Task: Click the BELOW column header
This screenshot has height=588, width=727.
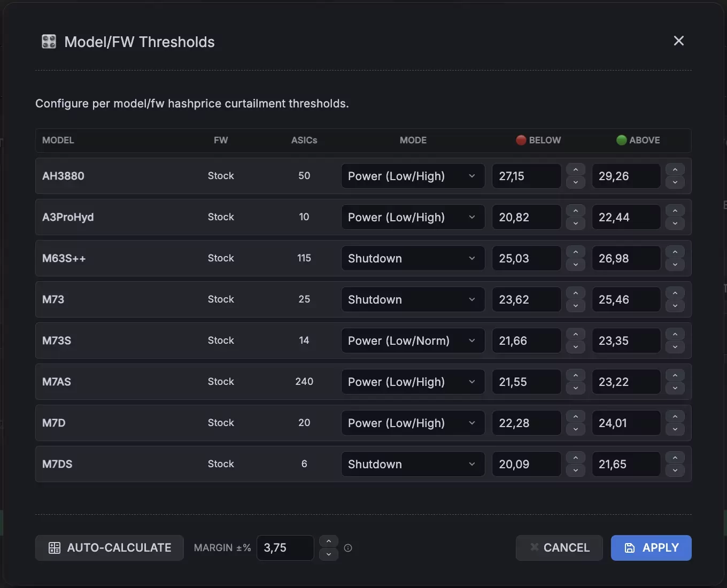Action: tap(538, 140)
